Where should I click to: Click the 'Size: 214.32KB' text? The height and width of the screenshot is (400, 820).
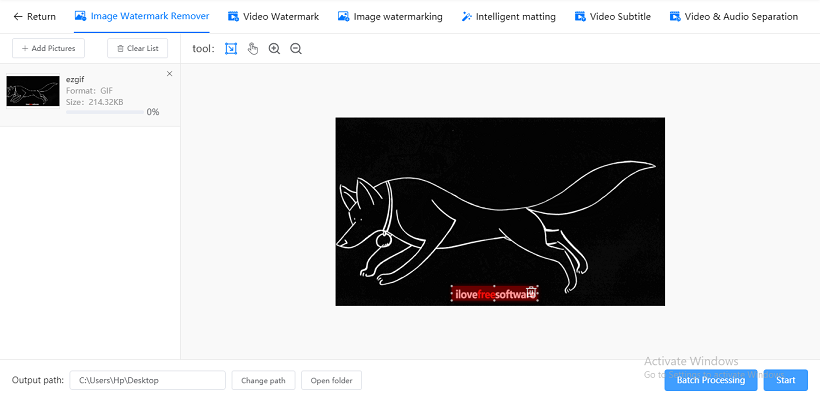pos(95,102)
